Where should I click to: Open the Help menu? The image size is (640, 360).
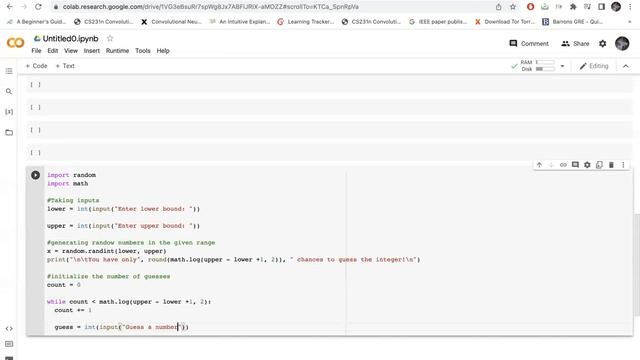pyautogui.click(x=163, y=51)
